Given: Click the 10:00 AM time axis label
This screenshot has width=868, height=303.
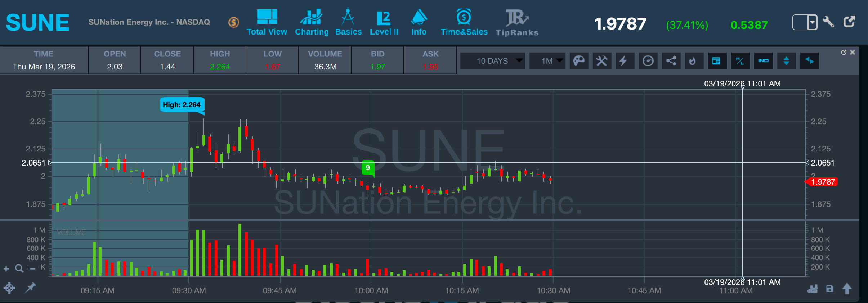Looking at the screenshot, I should (371, 290).
